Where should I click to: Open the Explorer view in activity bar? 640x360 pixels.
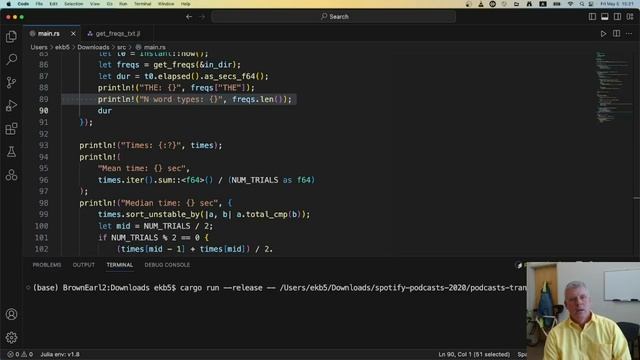(x=11, y=37)
